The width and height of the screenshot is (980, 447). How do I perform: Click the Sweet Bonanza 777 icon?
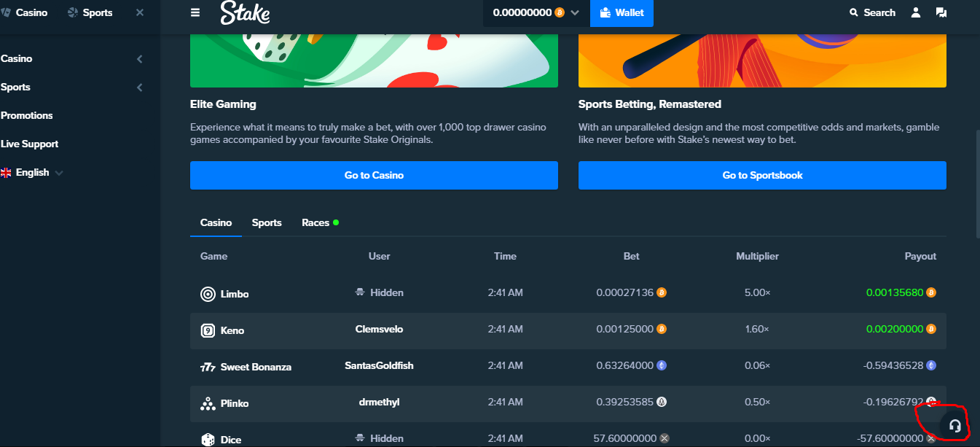[x=208, y=367]
